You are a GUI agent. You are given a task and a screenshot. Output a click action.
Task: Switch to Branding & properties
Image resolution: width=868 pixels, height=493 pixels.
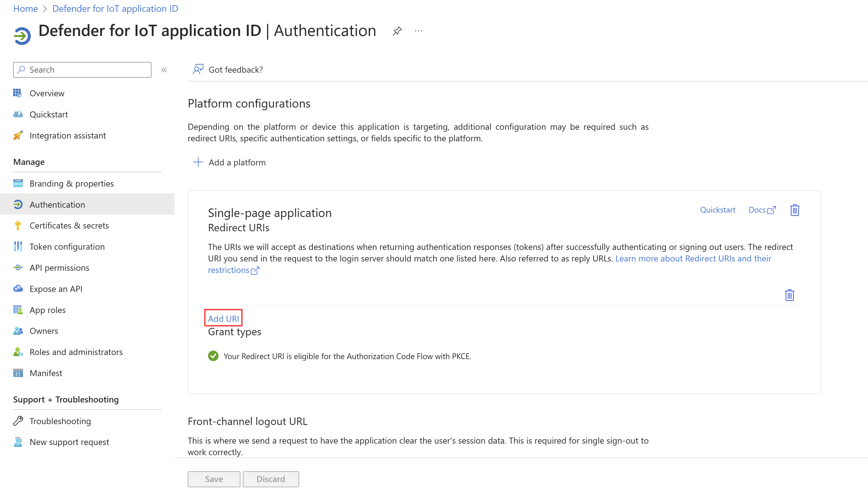coord(71,183)
